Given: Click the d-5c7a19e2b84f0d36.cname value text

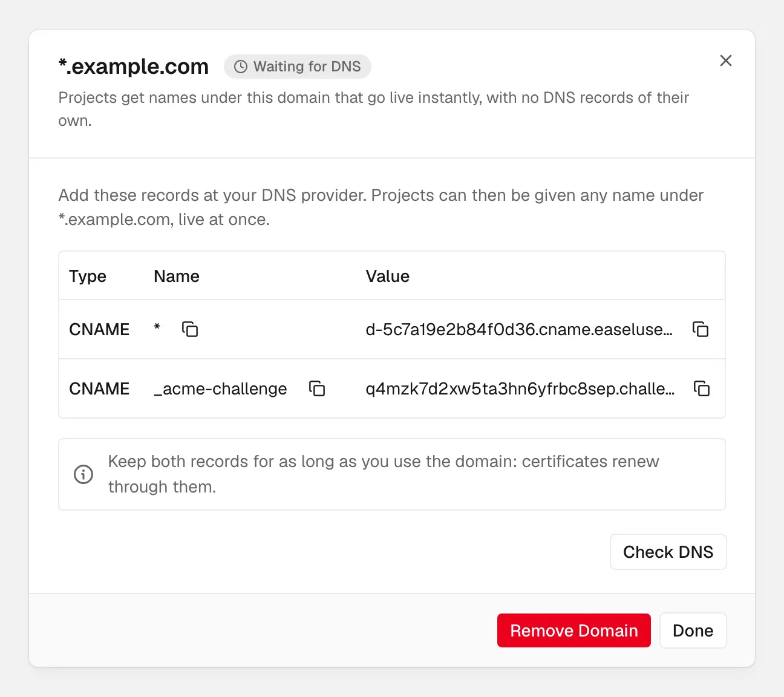Looking at the screenshot, I should 519,329.
